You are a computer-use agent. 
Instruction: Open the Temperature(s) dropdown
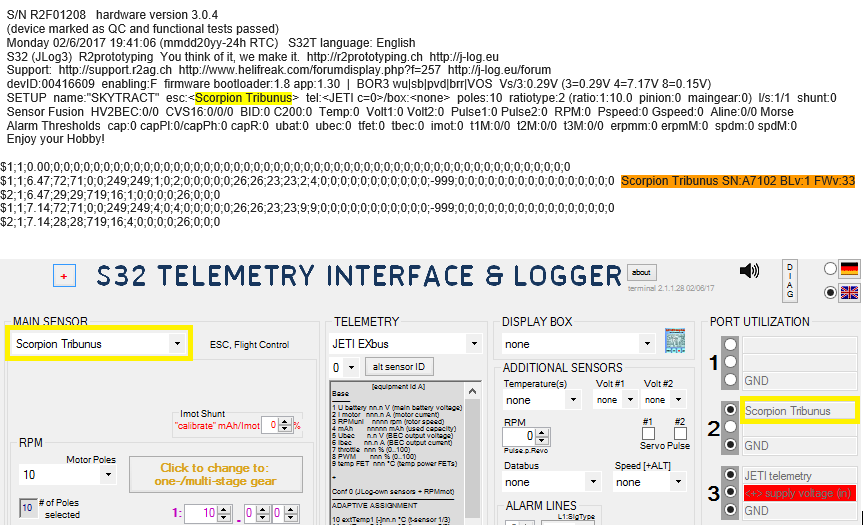tap(542, 400)
